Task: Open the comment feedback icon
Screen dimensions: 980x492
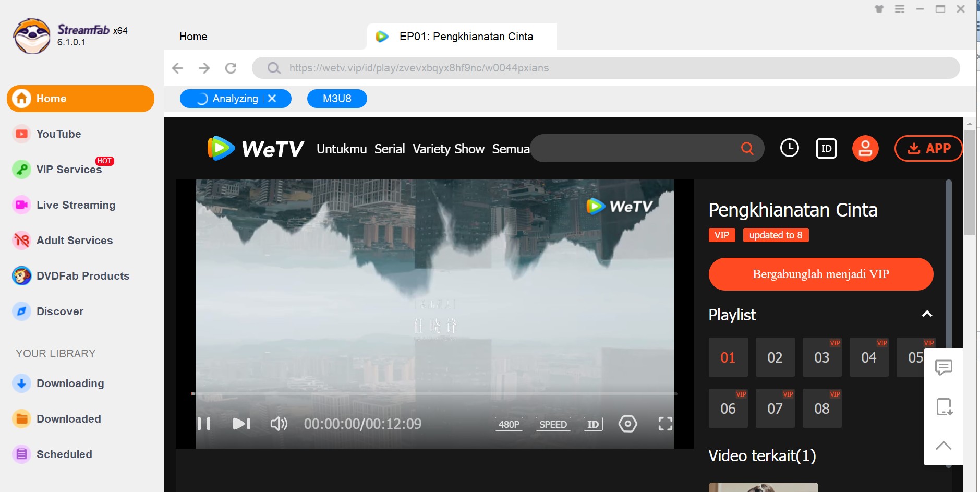Action: point(943,367)
